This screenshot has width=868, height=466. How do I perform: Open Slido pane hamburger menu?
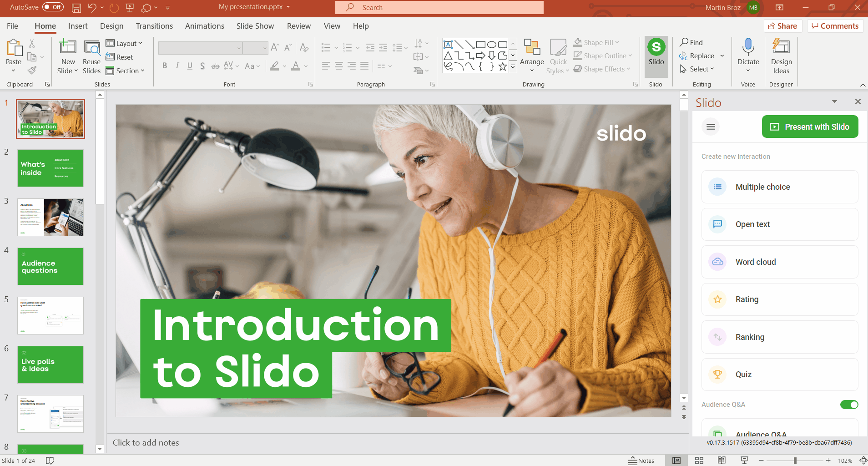click(711, 127)
